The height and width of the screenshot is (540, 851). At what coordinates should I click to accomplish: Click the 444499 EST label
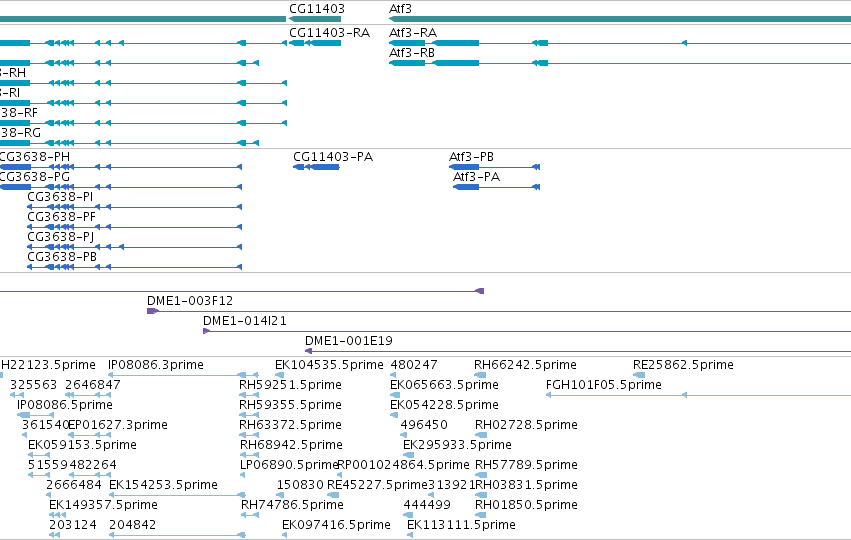427,505
